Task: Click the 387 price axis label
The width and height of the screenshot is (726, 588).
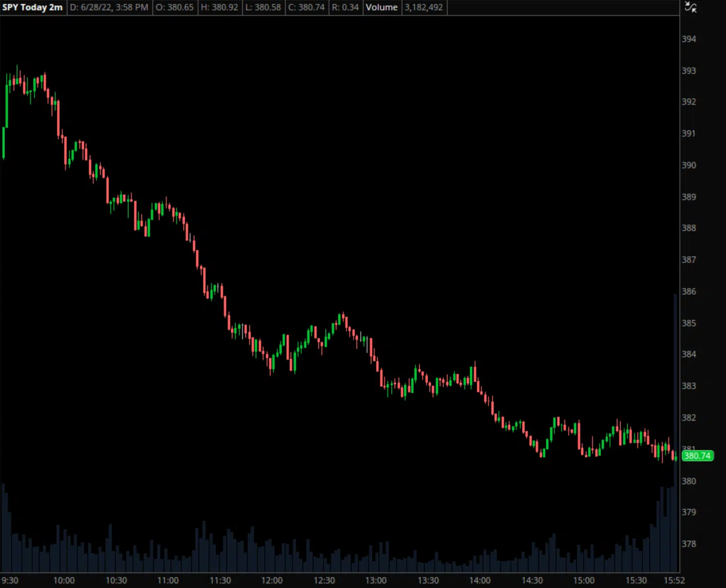Action: 689,260
